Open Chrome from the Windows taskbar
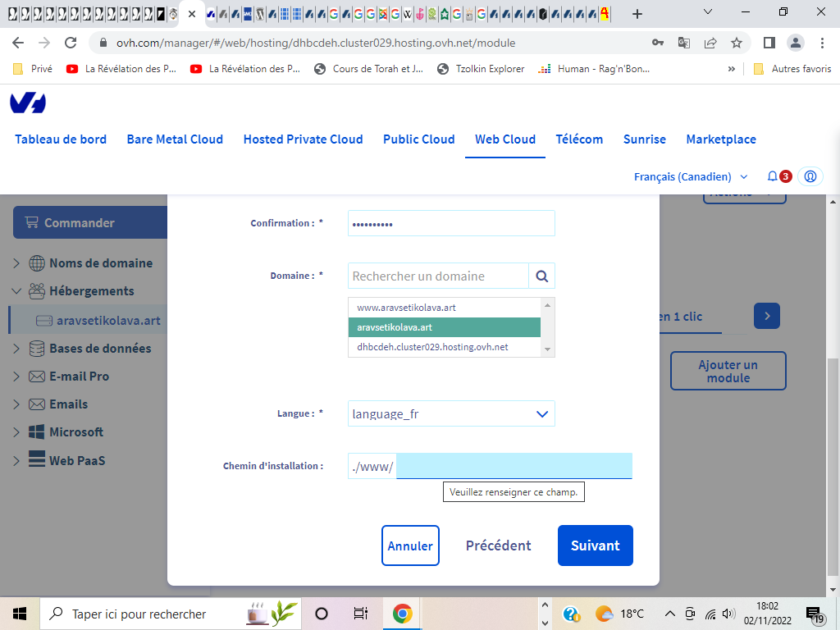Screen dimensions: 840x630 click(x=402, y=614)
